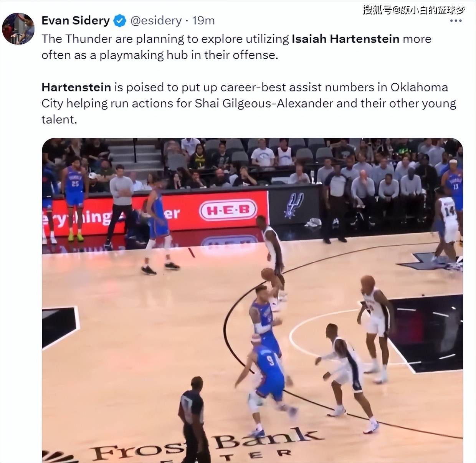
Task: Click the Sohu watermark text at top right
Action: coord(414,10)
